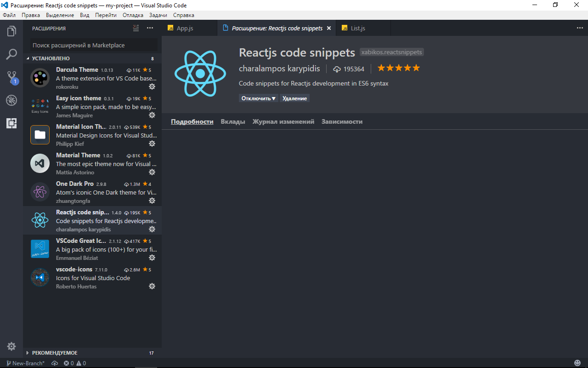Open the Вклады section of extension details
This screenshot has height=368, width=588.
(x=232, y=121)
